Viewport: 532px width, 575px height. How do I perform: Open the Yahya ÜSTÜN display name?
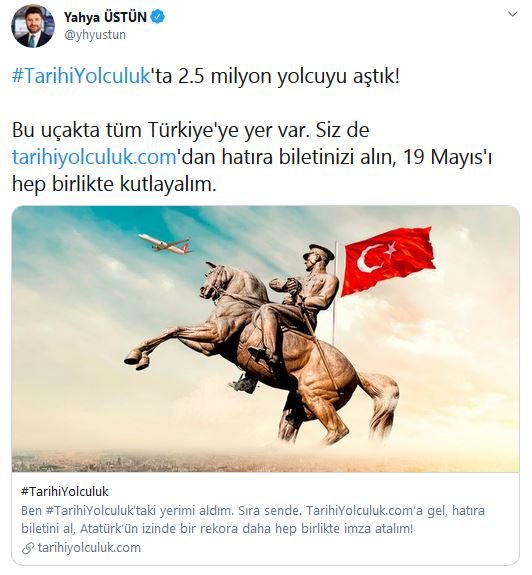pos(105,17)
